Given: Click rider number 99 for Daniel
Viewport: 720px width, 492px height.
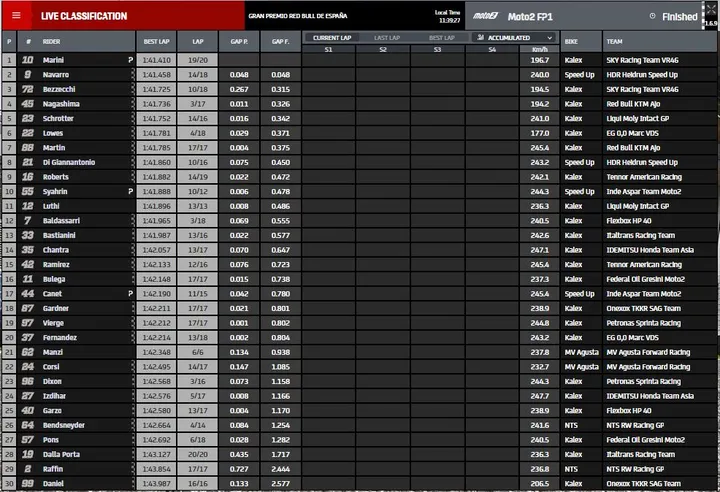Looking at the screenshot, I should coord(28,483).
